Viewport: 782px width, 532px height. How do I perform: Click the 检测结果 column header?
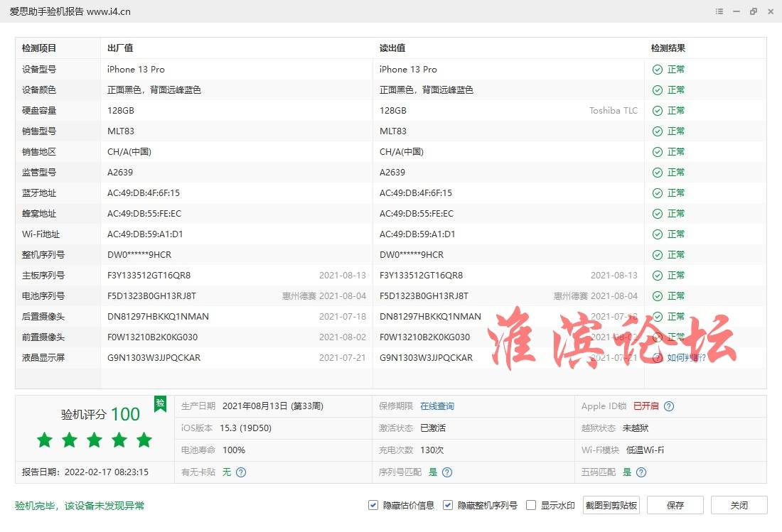[x=668, y=48]
